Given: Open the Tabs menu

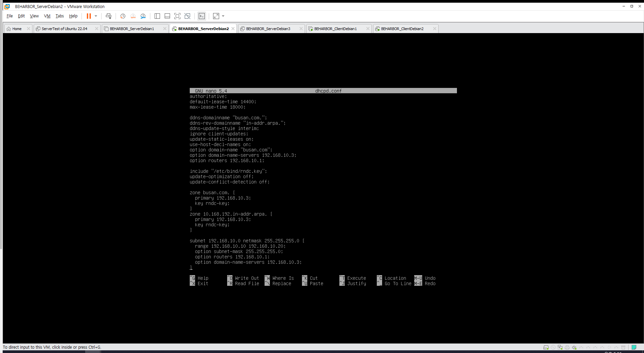Looking at the screenshot, I should tap(59, 16).
